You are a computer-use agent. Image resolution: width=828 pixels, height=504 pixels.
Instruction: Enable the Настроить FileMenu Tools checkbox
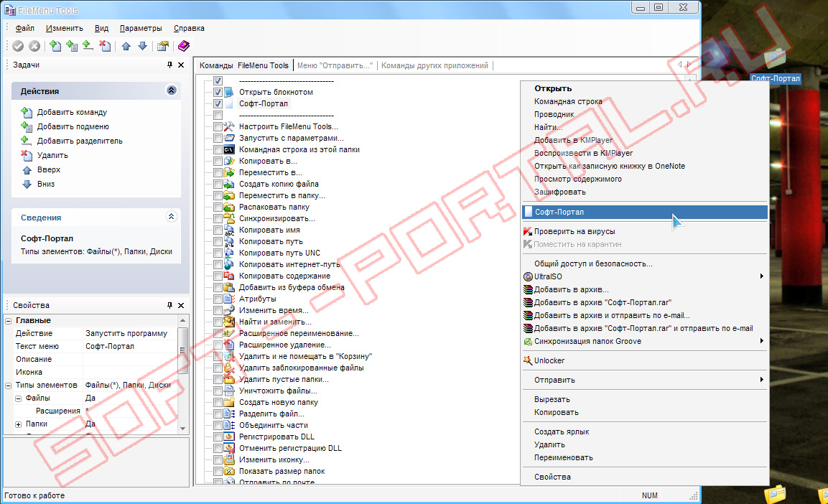pos(218,126)
